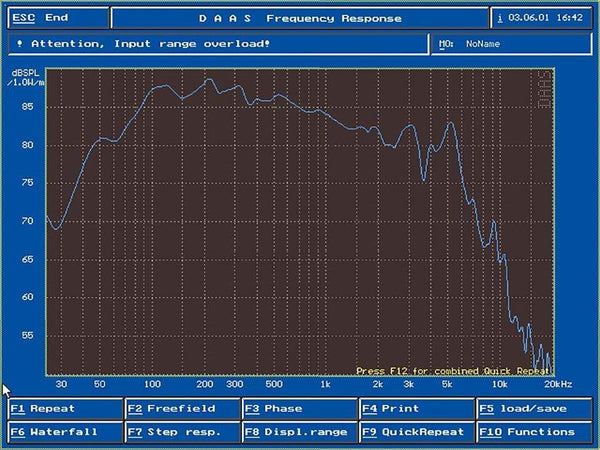Viewport: 600px width, 450px height.
Task: Open the F5 load/save menu
Action: click(533, 408)
